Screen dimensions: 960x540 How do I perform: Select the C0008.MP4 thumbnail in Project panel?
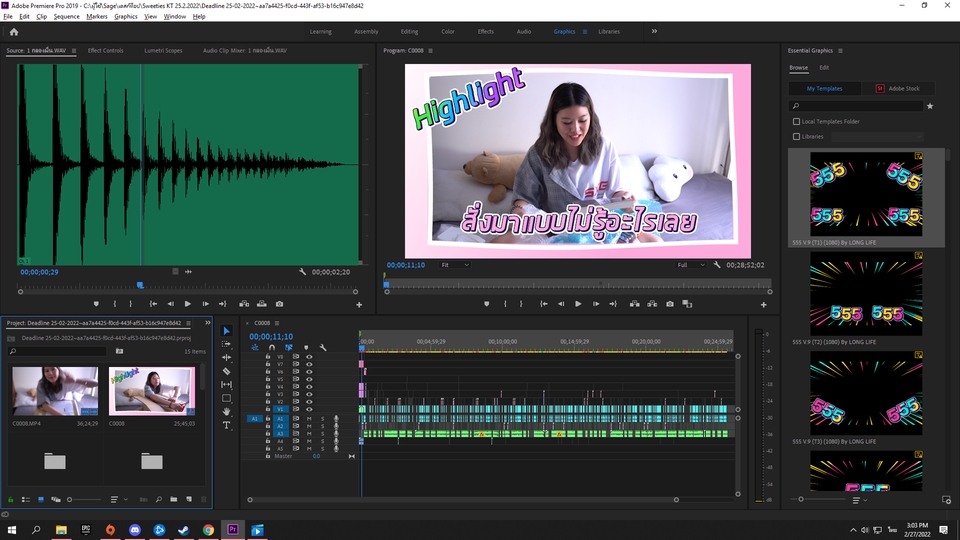[x=55, y=390]
